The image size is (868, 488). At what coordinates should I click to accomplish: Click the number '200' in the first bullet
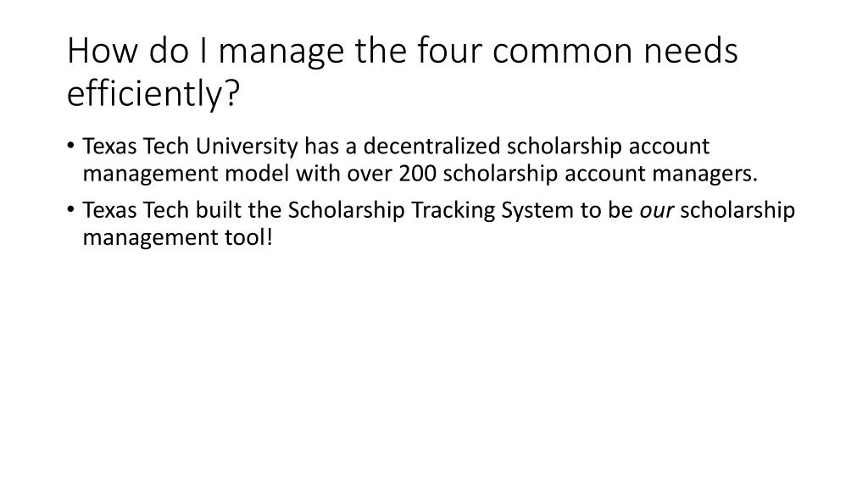pos(417,174)
